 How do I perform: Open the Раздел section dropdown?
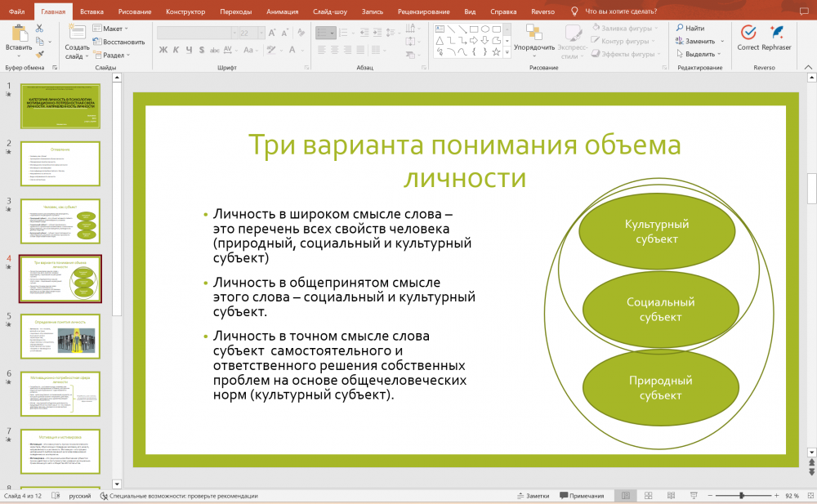(114, 55)
